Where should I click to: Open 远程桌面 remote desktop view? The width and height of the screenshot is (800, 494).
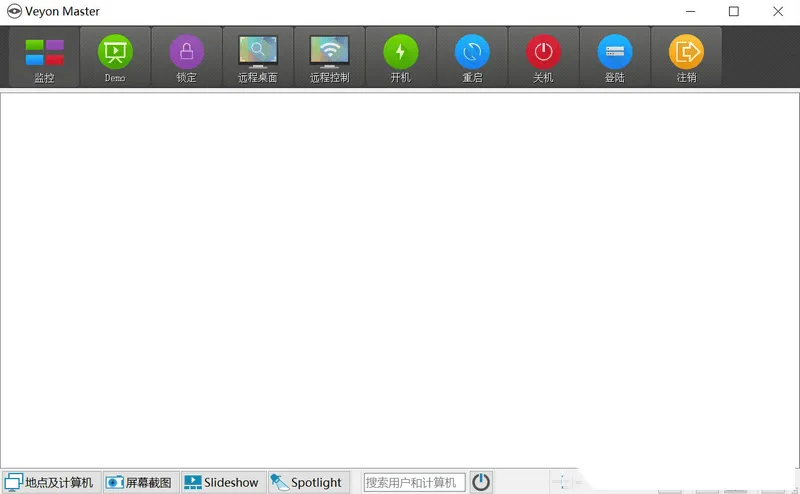[x=258, y=57]
